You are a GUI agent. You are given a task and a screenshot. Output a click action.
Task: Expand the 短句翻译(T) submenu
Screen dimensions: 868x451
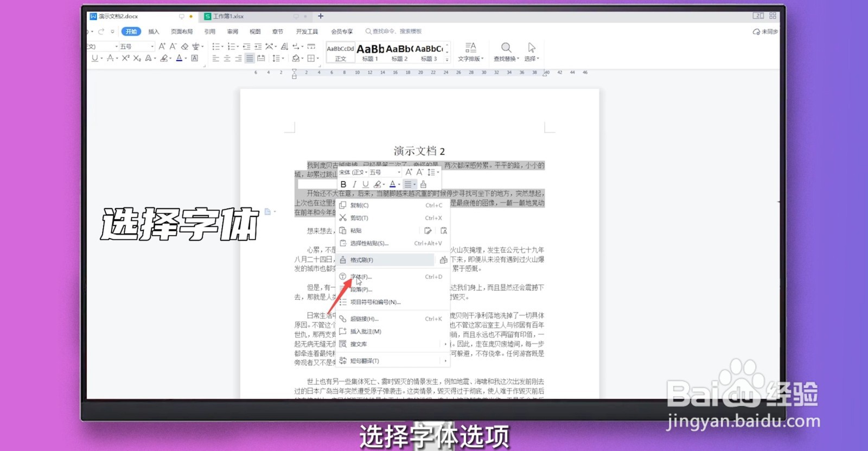click(392, 361)
